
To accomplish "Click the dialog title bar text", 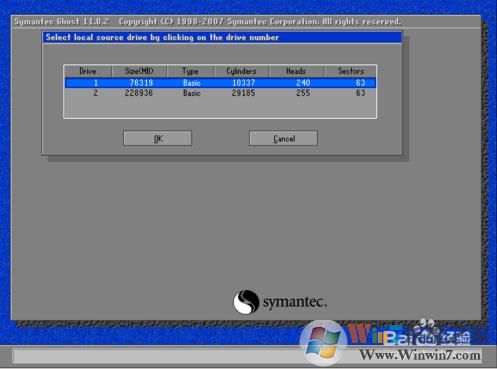I will [x=162, y=37].
